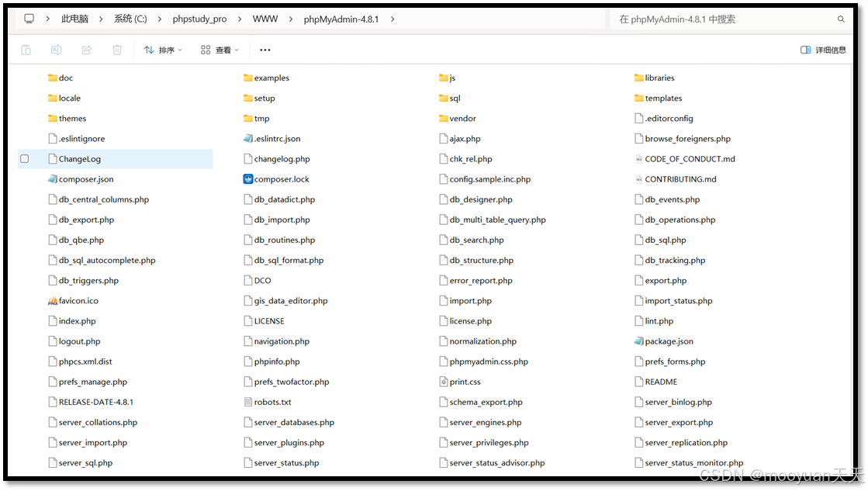Expand chevron after phpstudy_pro breadcrumb
Screen dimensions: 868x491
pyautogui.click(x=240, y=19)
